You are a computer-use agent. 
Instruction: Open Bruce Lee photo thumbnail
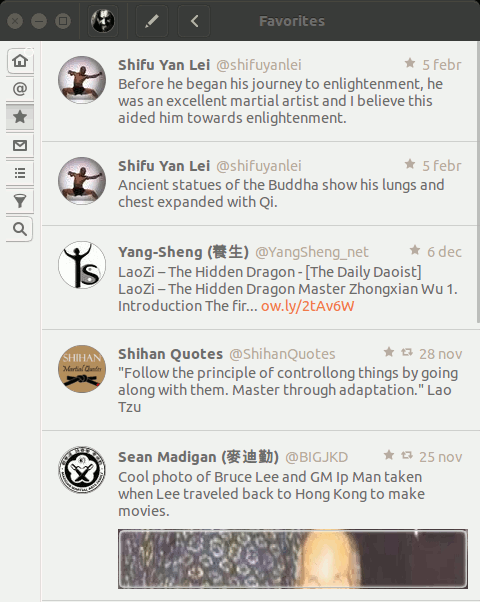293,559
